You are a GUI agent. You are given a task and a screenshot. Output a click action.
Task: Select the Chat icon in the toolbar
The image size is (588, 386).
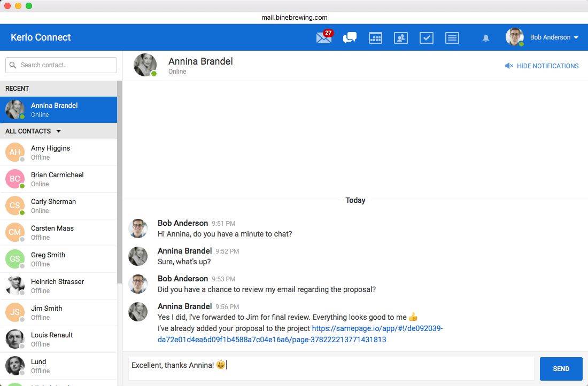point(350,38)
